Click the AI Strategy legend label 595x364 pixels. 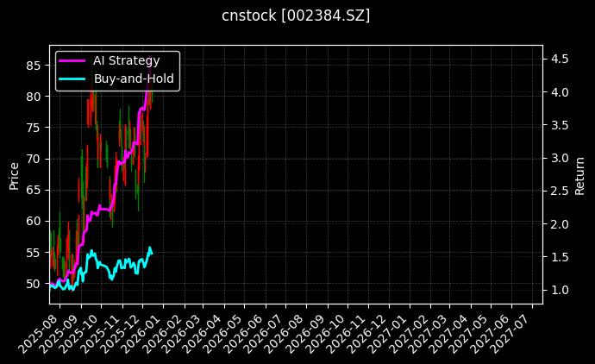pyautogui.click(x=125, y=61)
